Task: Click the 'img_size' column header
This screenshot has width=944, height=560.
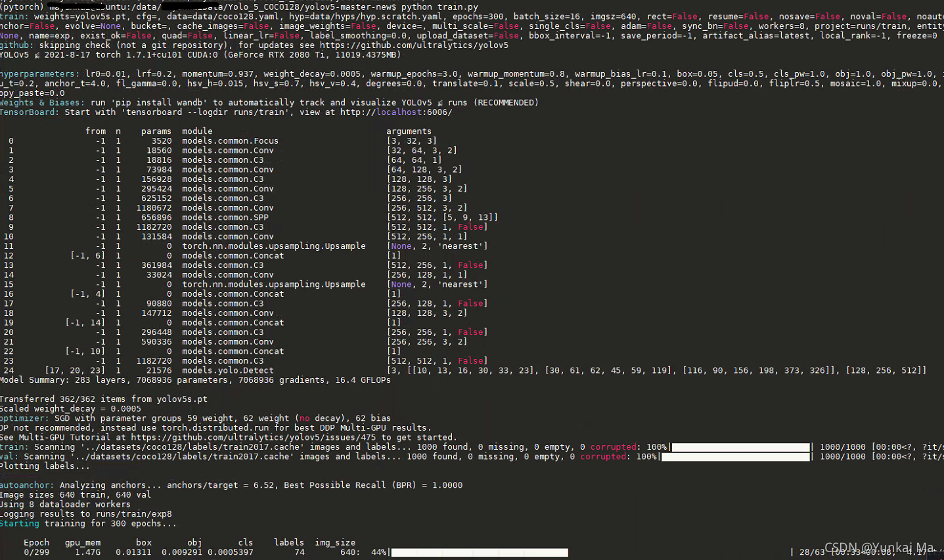Action: (x=335, y=542)
